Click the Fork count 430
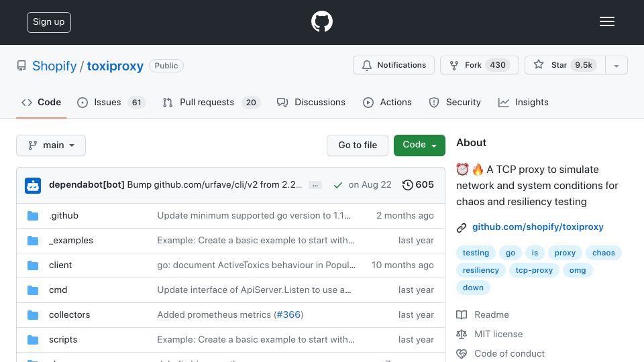 (x=497, y=65)
